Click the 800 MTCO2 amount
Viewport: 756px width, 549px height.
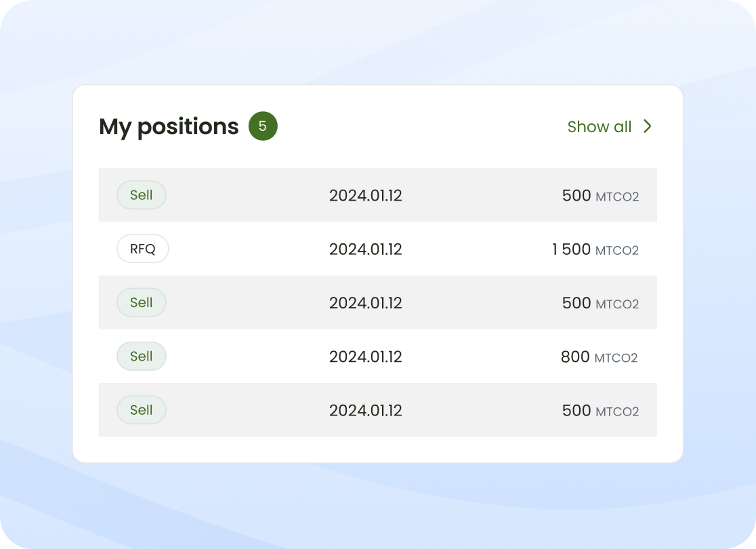(x=600, y=357)
